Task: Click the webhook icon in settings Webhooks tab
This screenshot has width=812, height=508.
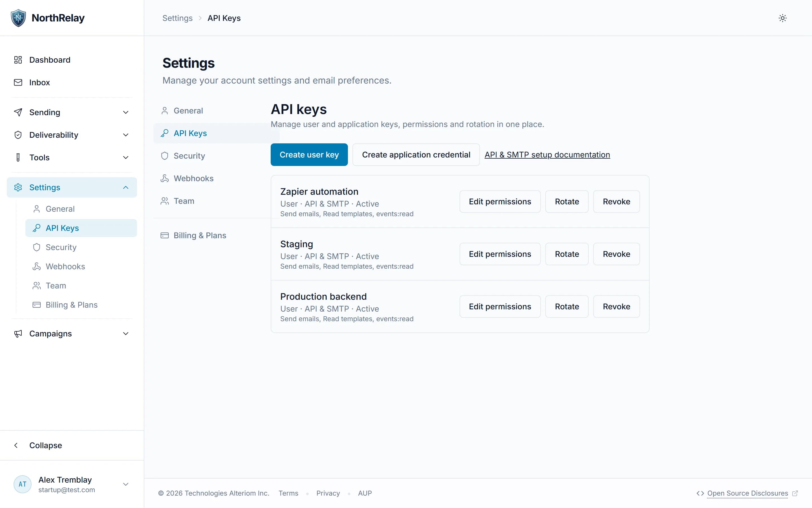Action: coord(164,178)
